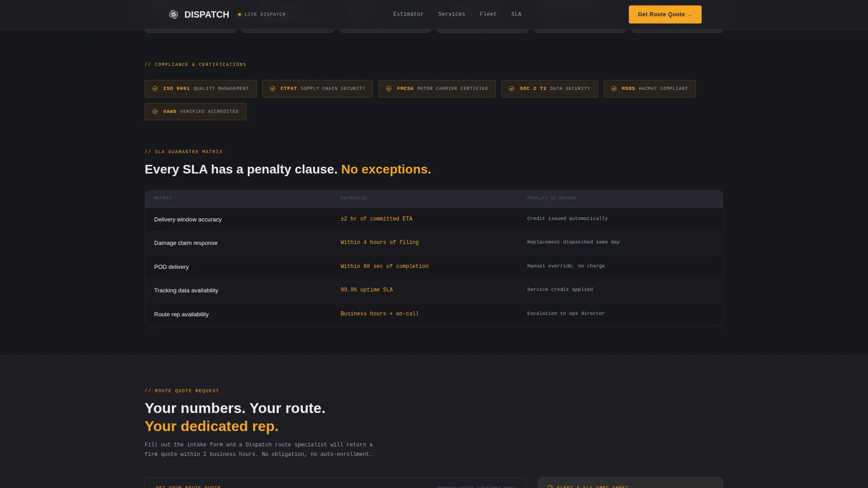Click the Damage claim response row label
868x488 pixels.
pyautogui.click(x=186, y=243)
